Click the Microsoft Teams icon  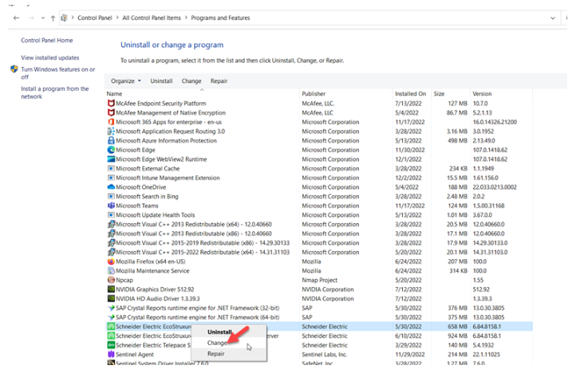click(x=111, y=206)
